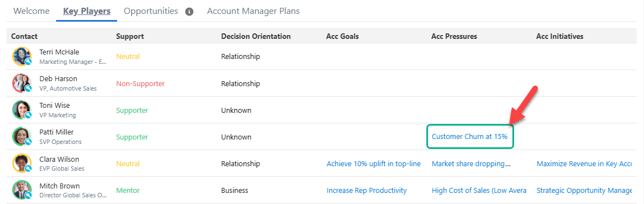Open Increase Rep Productivity goal

[367, 191]
